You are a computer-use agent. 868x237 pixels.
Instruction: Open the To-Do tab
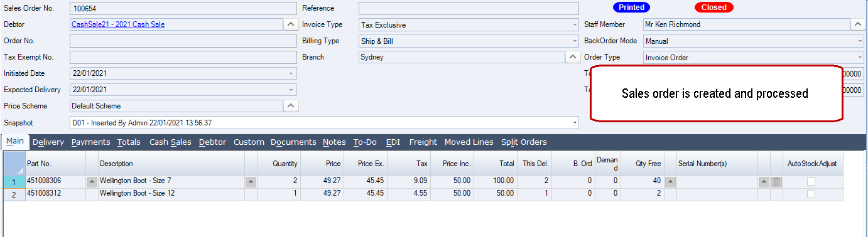(x=365, y=142)
